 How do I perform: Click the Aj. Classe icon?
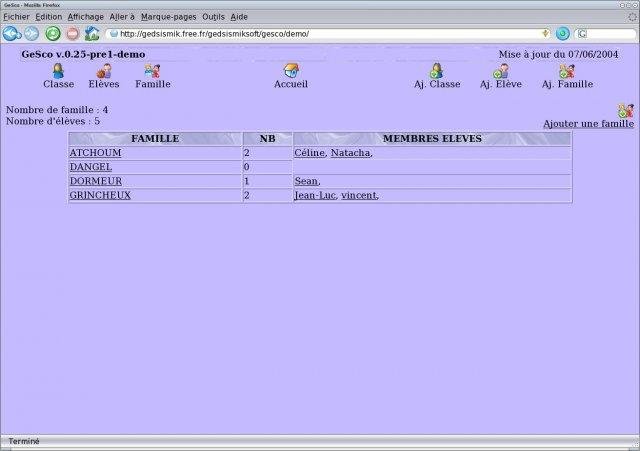point(437,71)
